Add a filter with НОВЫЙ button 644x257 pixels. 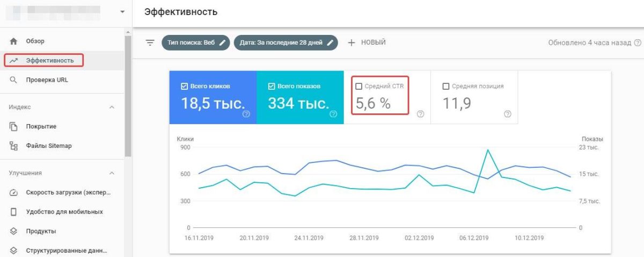367,42
